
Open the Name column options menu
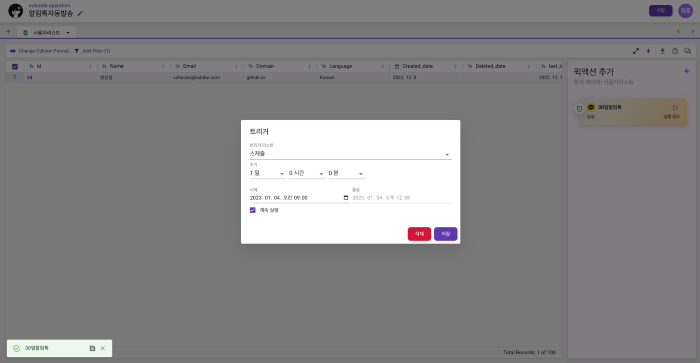point(163,67)
